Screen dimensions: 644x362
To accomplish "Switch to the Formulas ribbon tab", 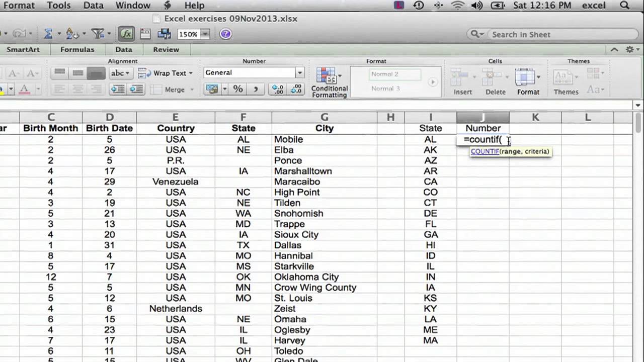I will pos(77,49).
